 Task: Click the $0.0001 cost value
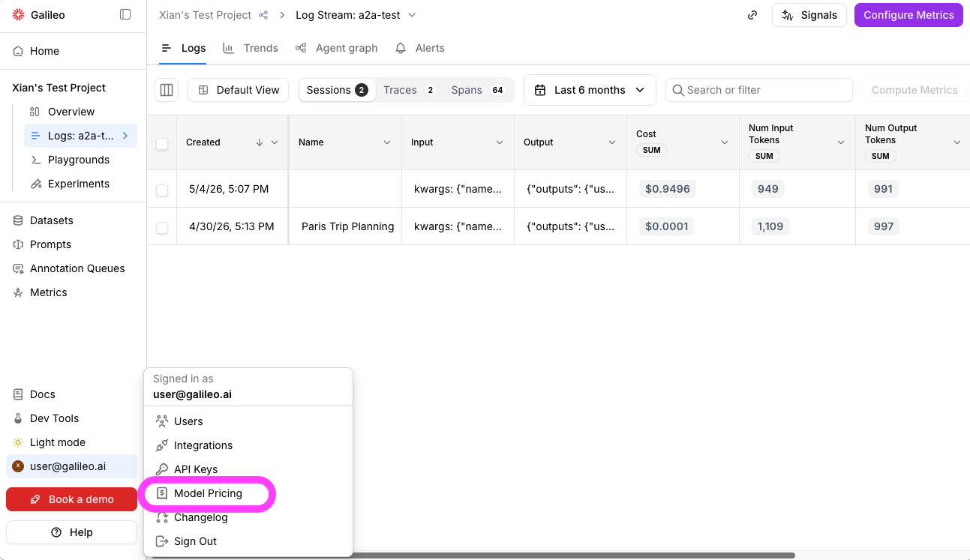[x=667, y=226]
